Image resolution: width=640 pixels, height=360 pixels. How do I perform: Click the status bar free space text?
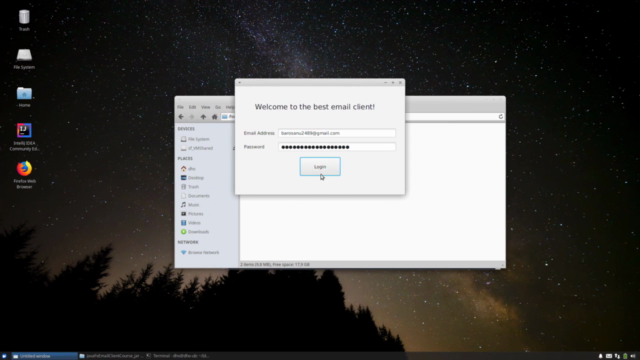point(275,264)
